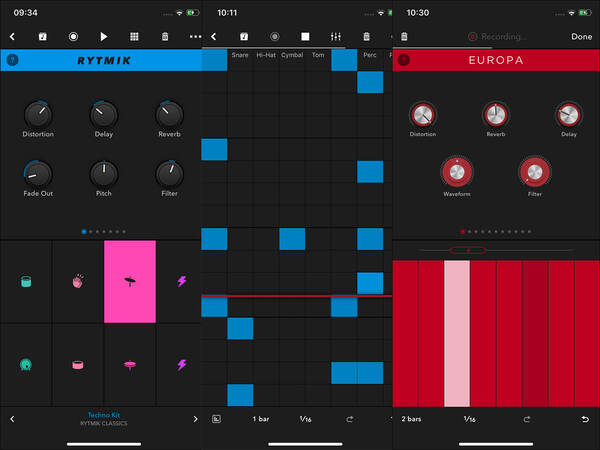Tap the Europa Filter knob
This screenshot has width=600, height=450.
click(x=535, y=172)
